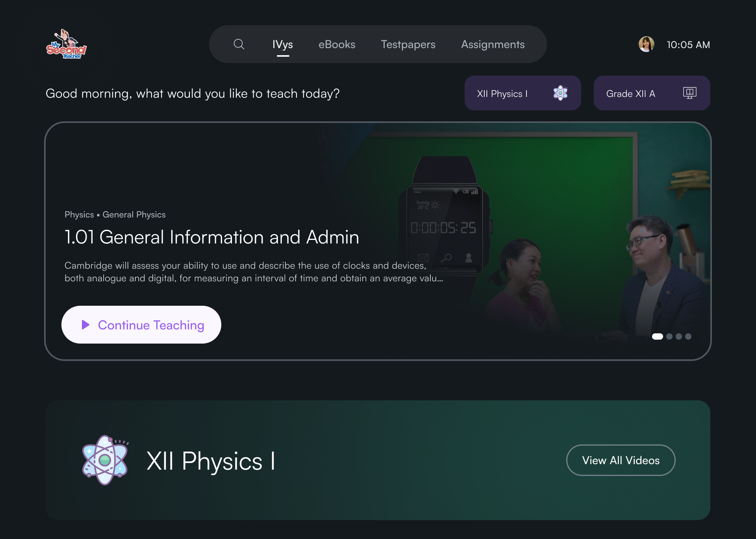
Task: Select the fourth carousel slide indicator
Action: pos(688,336)
